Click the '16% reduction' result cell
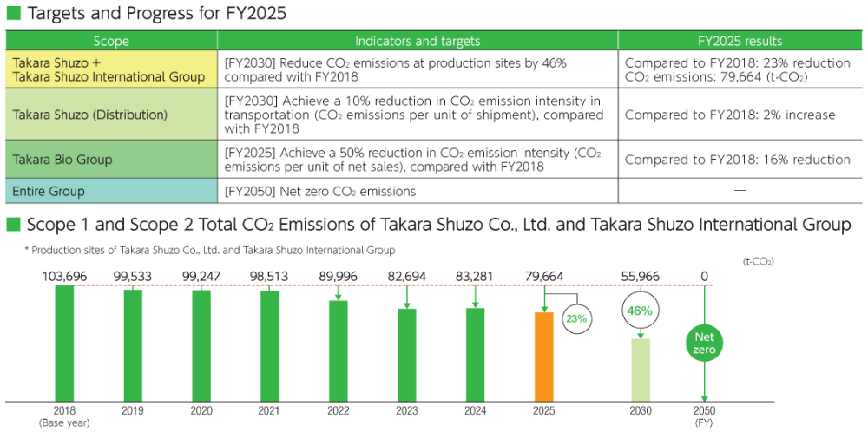 tap(740, 160)
